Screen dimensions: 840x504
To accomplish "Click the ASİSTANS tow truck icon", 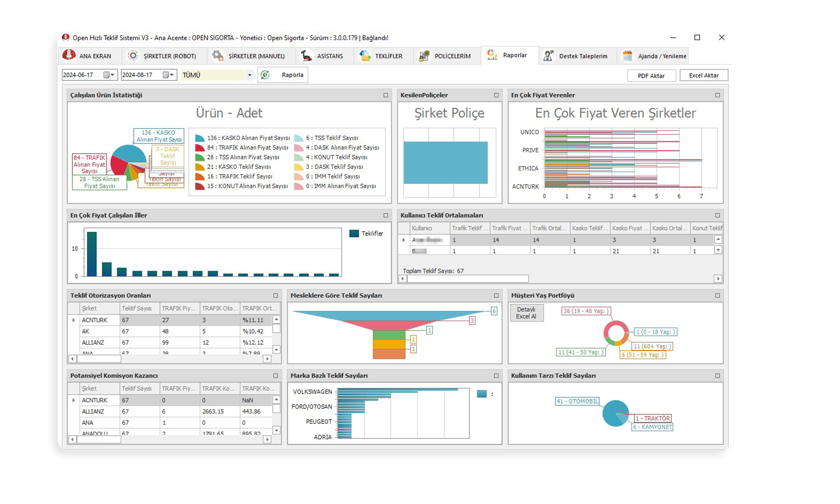I will (x=306, y=56).
